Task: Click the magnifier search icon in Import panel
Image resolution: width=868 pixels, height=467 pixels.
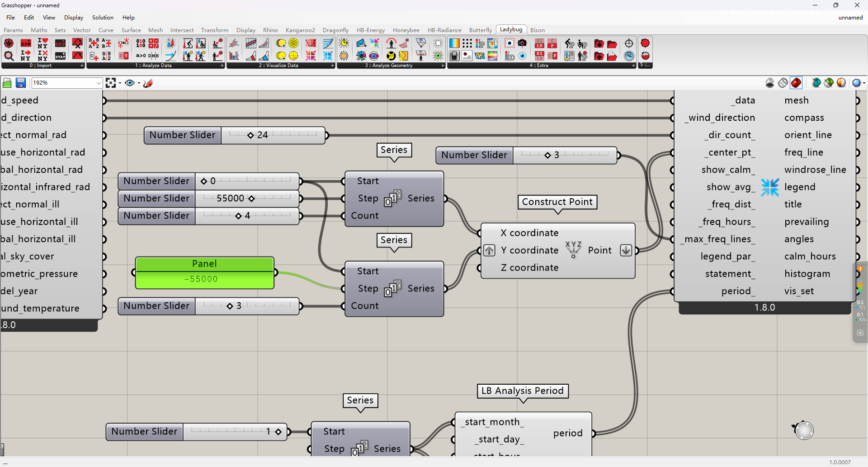Action: click(9, 56)
